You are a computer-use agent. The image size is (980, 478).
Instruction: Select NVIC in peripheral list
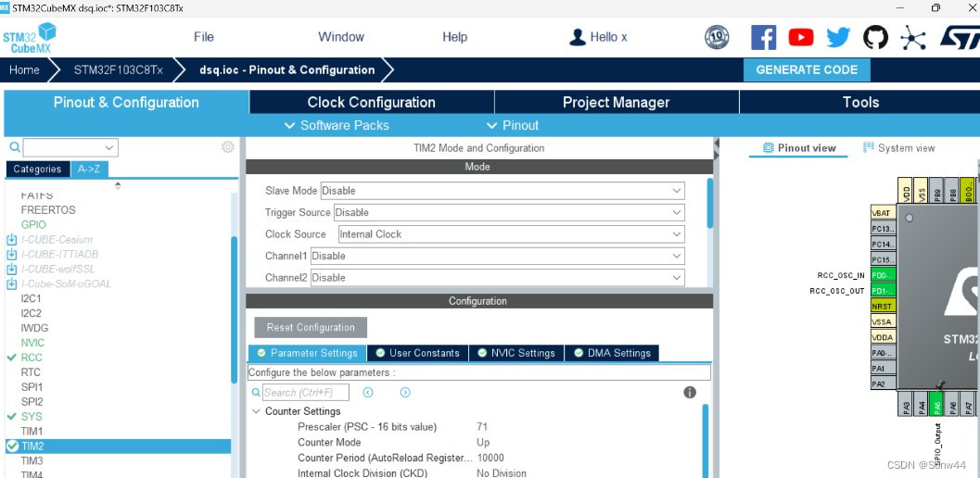click(x=32, y=343)
